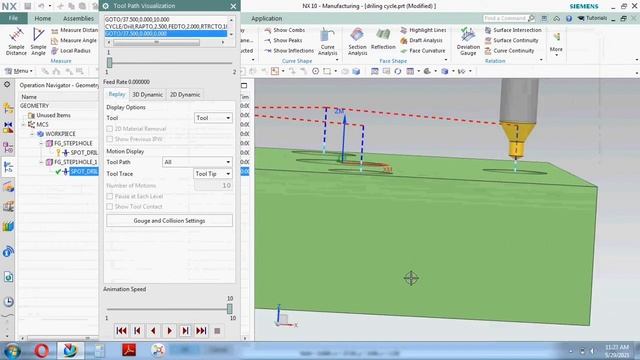Fast forward to tool path end

pyautogui.click(x=201, y=331)
